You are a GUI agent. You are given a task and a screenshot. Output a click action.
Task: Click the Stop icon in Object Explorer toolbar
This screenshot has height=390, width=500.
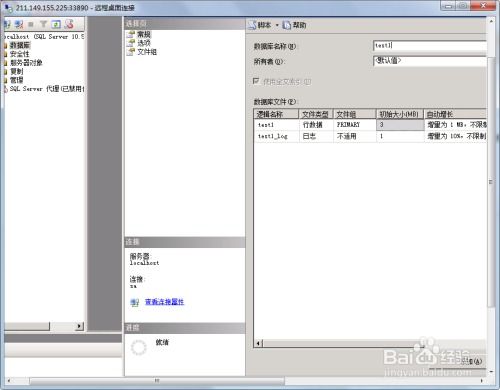coord(31,24)
